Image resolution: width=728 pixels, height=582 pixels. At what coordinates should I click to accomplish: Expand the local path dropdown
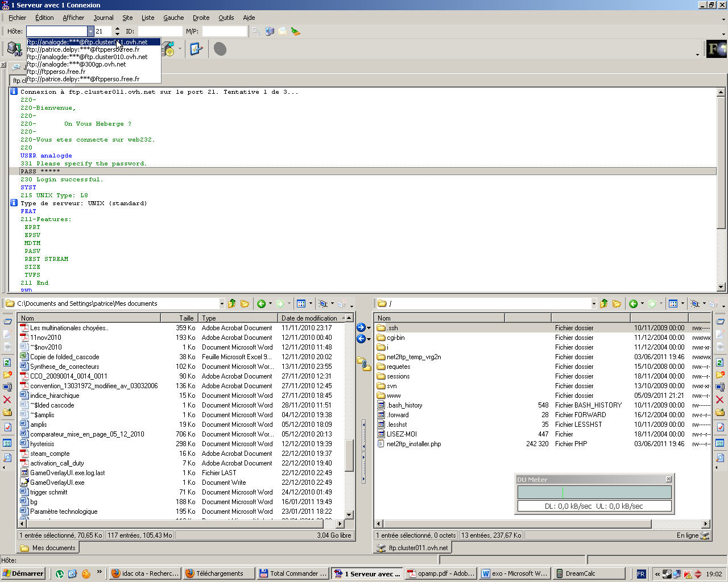point(222,304)
